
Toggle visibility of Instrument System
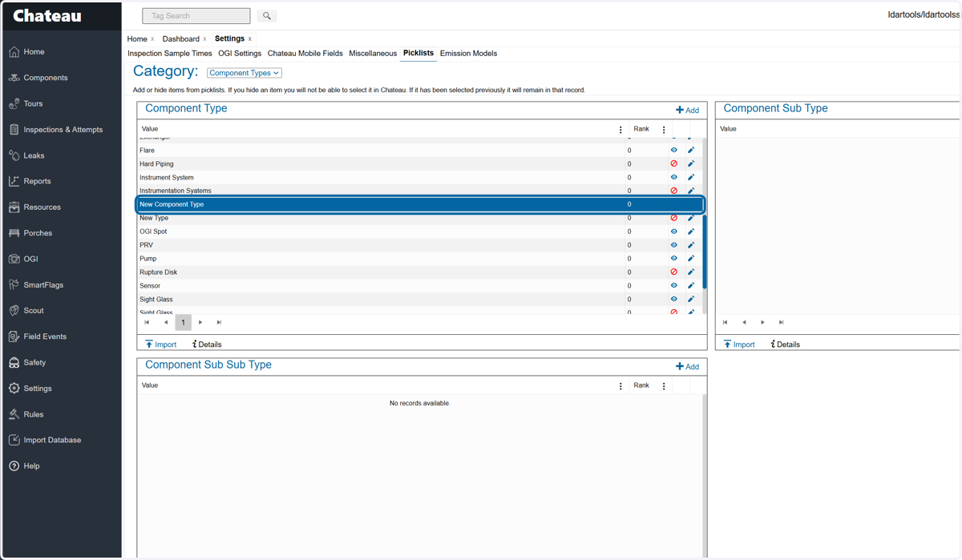tap(673, 177)
